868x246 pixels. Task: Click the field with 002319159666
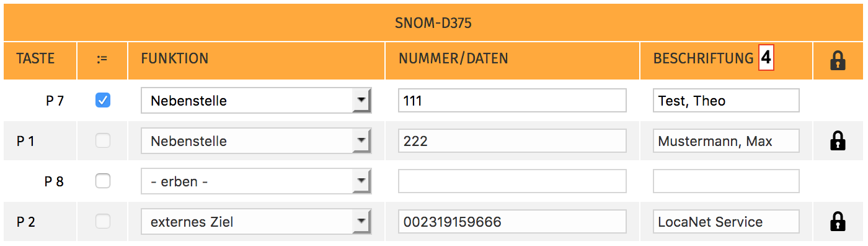point(512,222)
